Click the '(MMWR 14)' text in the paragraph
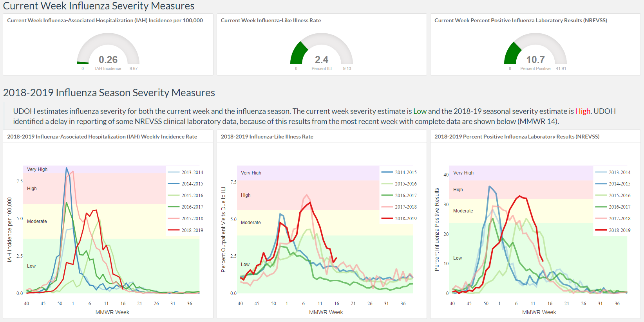This screenshot has height=322, width=644. (538, 122)
